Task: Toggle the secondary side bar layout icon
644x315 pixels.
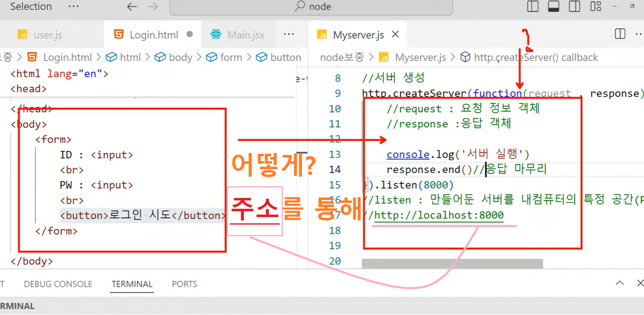Action: click(x=575, y=6)
